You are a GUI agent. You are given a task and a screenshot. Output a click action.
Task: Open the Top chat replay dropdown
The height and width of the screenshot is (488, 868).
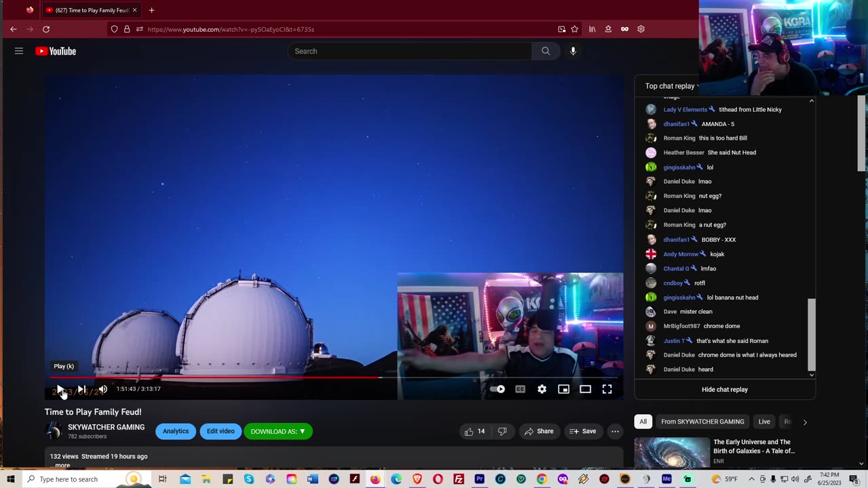click(672, 86)
